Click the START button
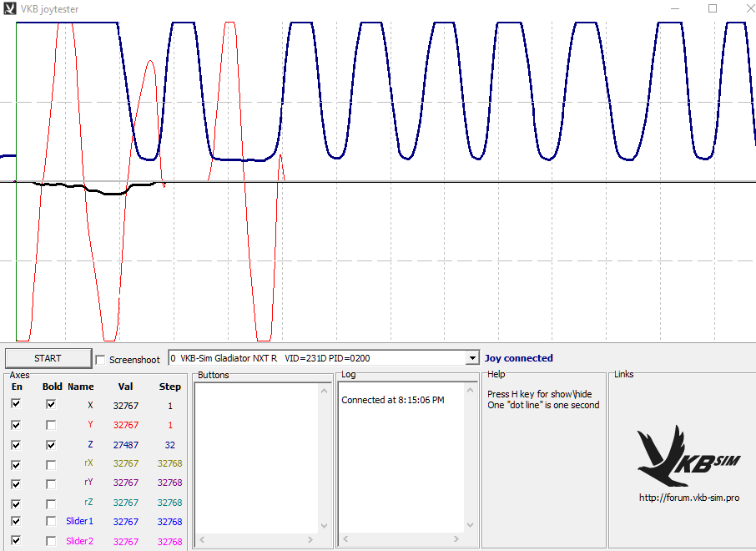This screenshot has width=756, height=551. click(x=48, y=358)
